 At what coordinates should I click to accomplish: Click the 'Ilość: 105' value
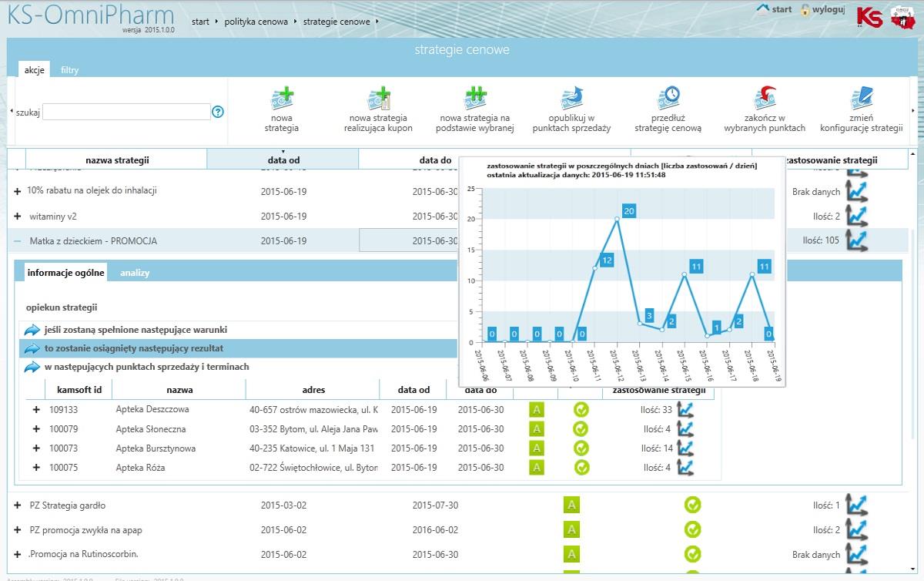pos(821,240)
